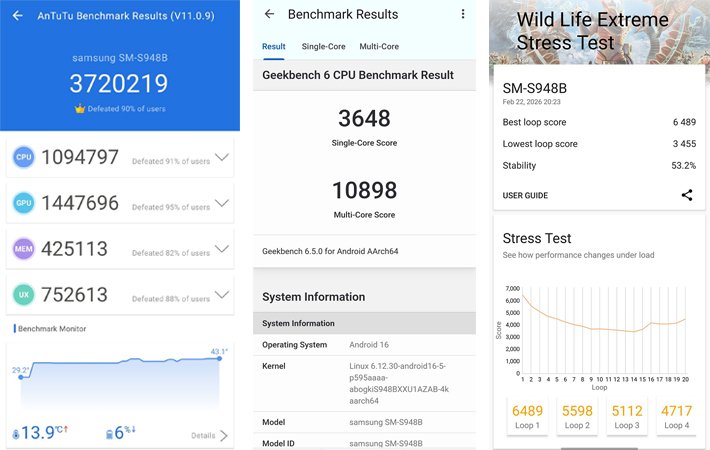The width and height of the screenshot is (710, 450).
Task: Switch to the Single-Core tab
Action: tap(323, 46)
